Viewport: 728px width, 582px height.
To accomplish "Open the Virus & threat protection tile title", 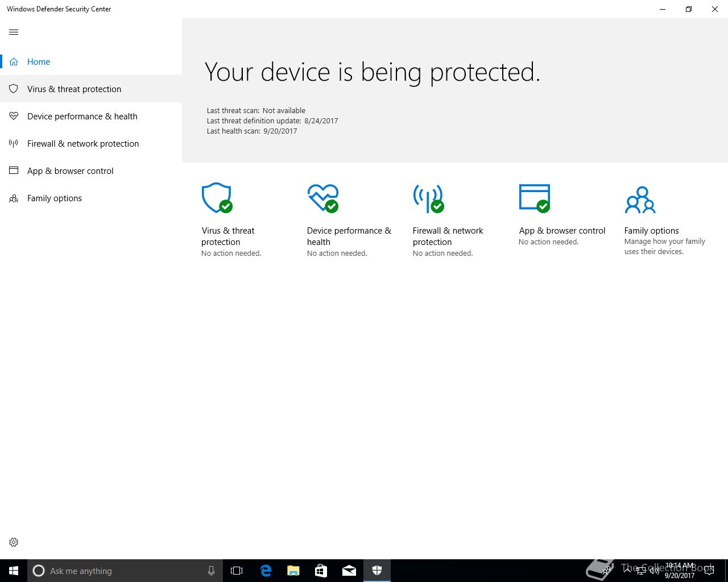I will click(x=227, y=236).
